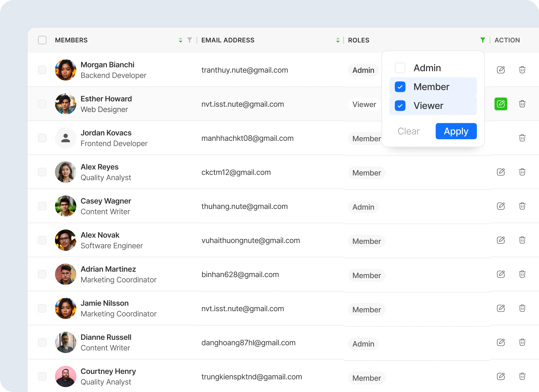This screenshot has height=392, width=539.
Task: Uncheck the Member filter checkbox
Action: pyautogui.click(x=400, y=87)
